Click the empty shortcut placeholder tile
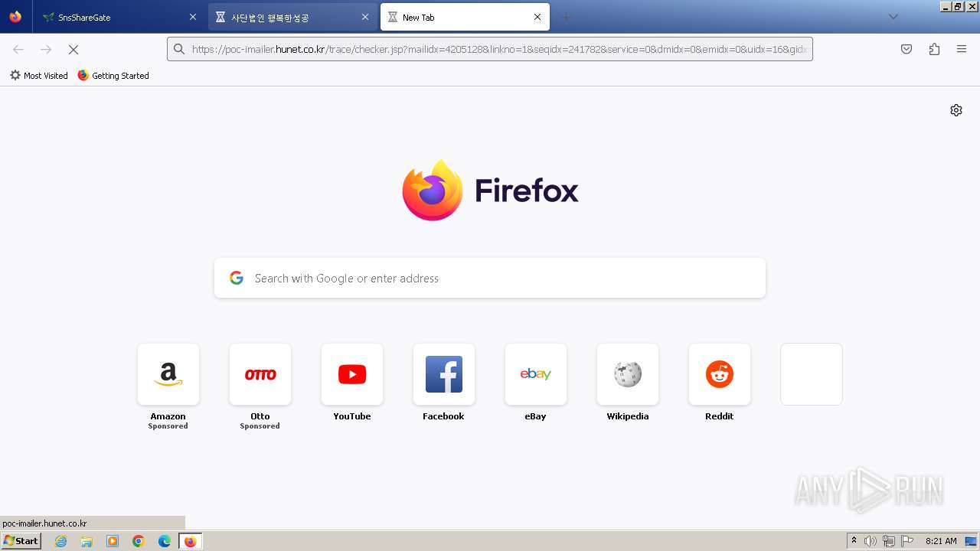The width and height of the screenshot is (980, 551). pyautogui.click(x=812, y=374)
